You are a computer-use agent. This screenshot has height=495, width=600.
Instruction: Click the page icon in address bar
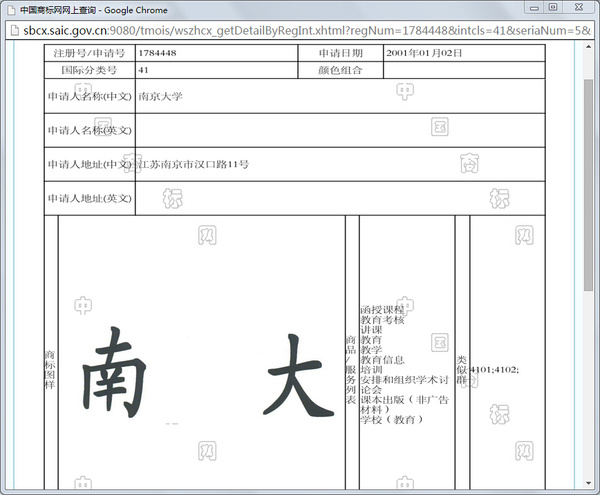14,30
